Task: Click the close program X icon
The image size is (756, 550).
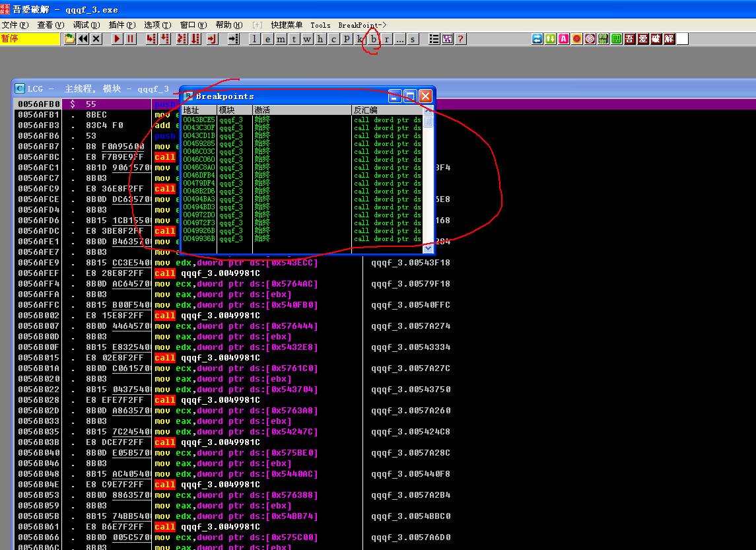Action: [x=96, y=39]
